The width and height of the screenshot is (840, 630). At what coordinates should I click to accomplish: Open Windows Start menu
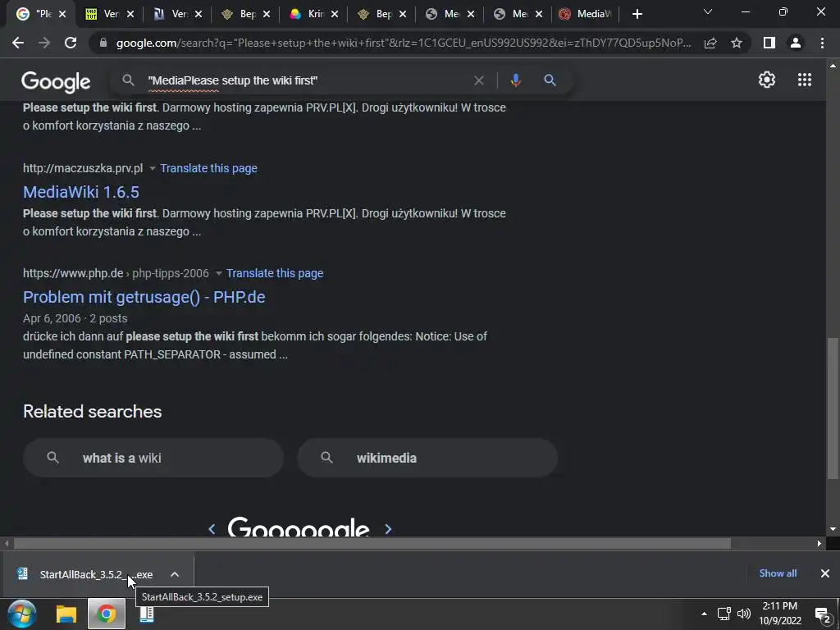[x=21, y=614]
